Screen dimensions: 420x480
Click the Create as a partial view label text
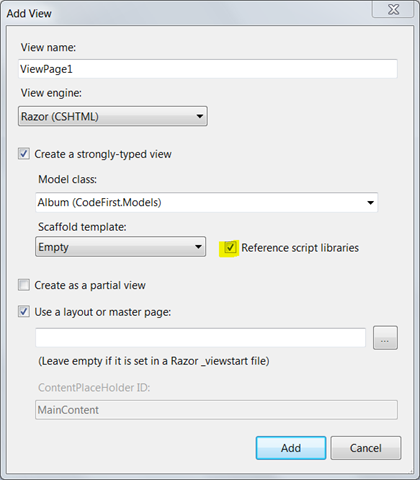90,285
